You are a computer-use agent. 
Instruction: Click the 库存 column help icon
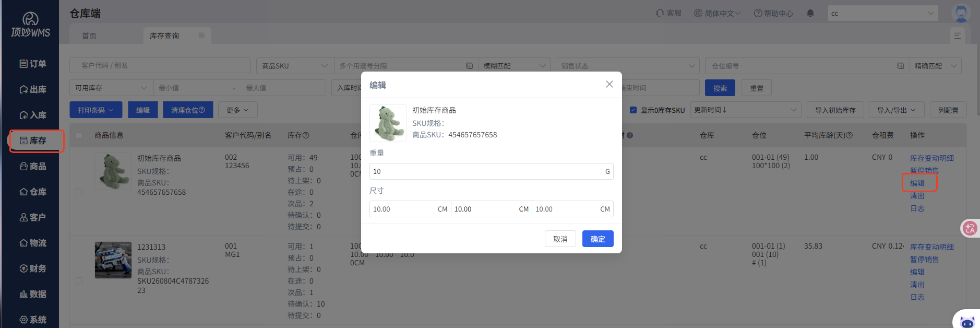[x=306, y=135]
